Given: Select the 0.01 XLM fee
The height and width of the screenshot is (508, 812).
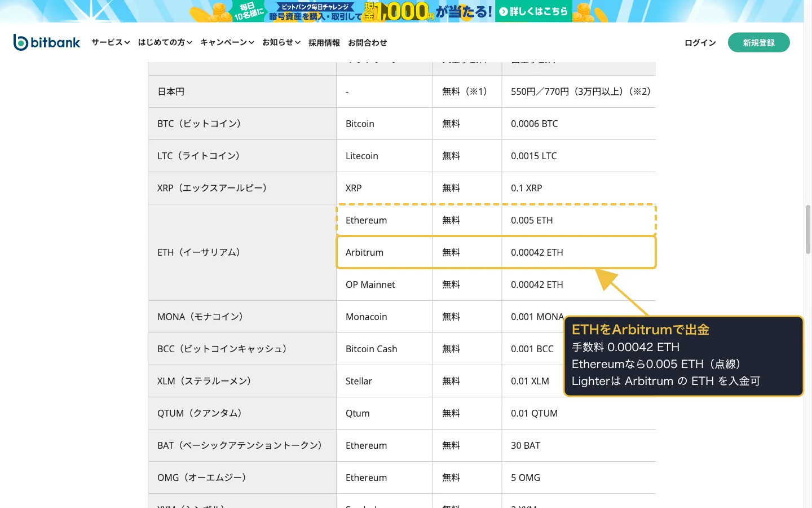Looking at the screenshot, I should click(530, 381).
